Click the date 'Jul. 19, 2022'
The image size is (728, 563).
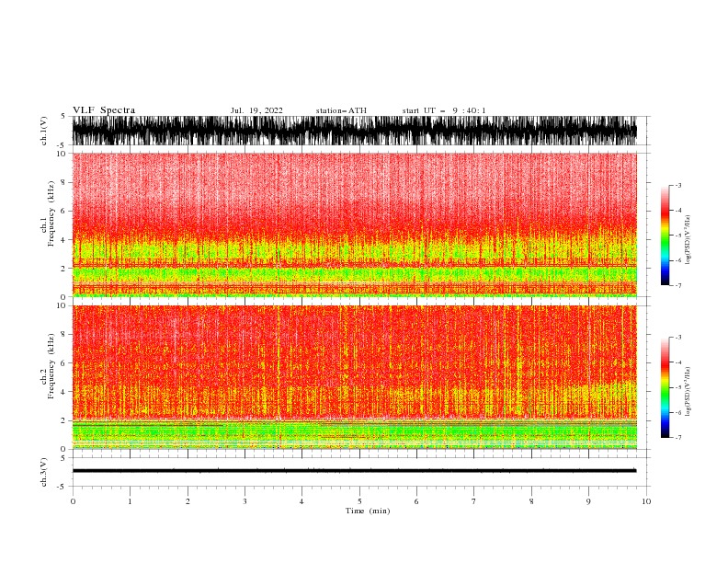256,110
